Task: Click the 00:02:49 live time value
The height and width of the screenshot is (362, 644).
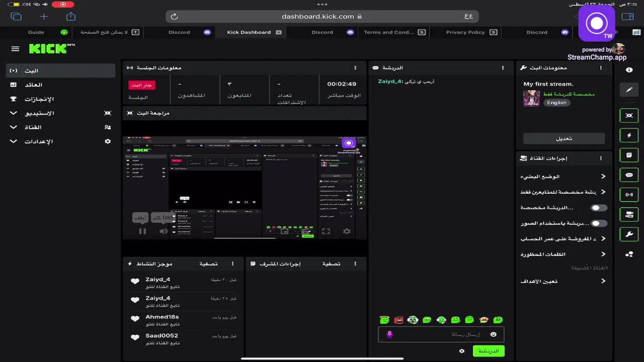Action: pos(342,84)
